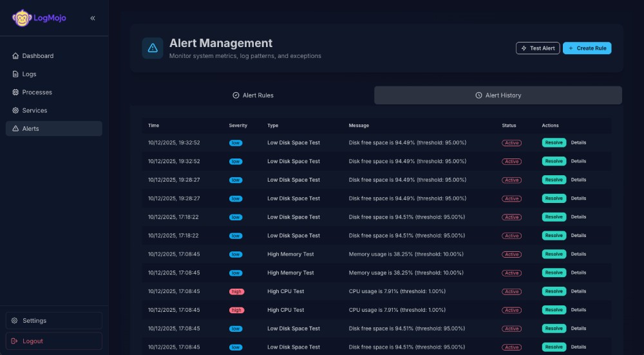The height and width of the screenshot is (355, 644).
Task: Click the Dashboard home icon
Action: (15, 56)
